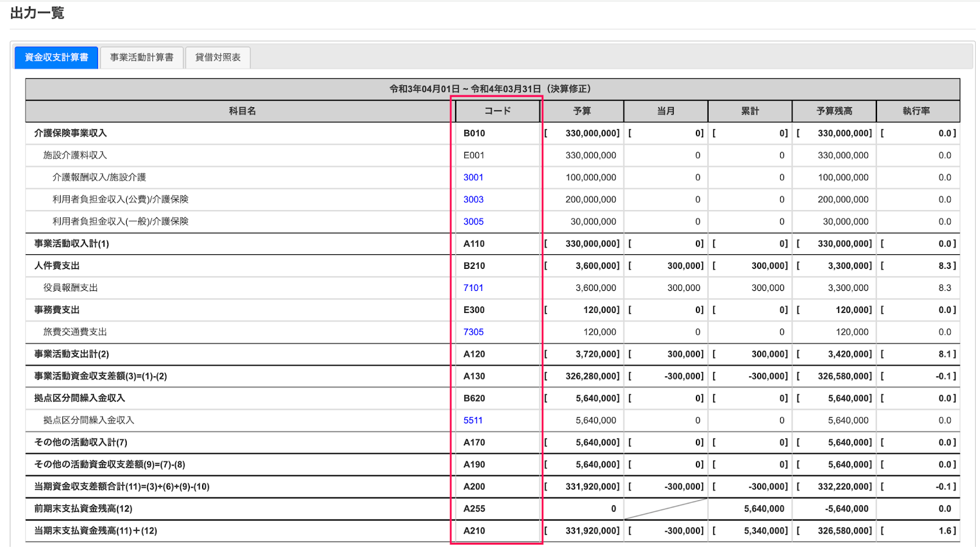Viewport: 980px width, 547px height.
Task: Select the 介護保険事業収入 row name
Action: [70, 133]
